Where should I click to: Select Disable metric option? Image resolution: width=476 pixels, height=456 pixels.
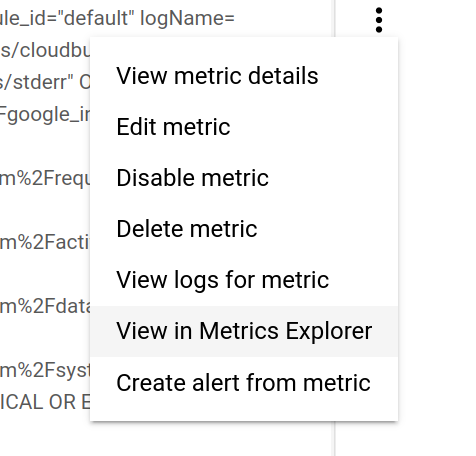click(244, 178)
